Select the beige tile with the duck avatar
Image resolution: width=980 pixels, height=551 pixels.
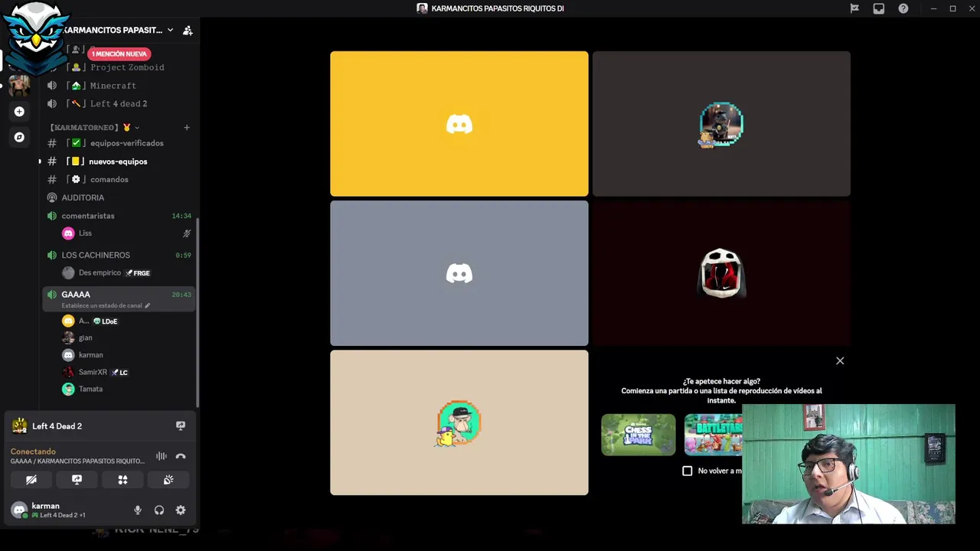point(459,422)
